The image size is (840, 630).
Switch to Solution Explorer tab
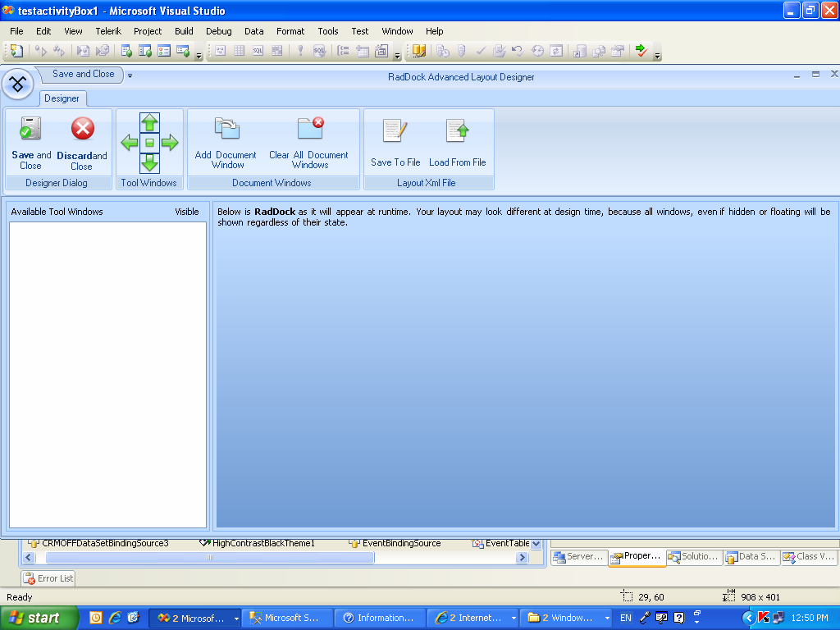[x=694, y=557]
